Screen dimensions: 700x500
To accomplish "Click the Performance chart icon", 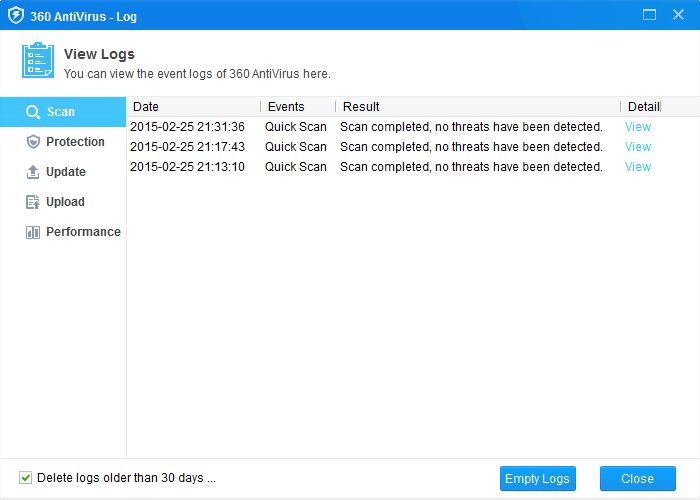I will point(33,232).
